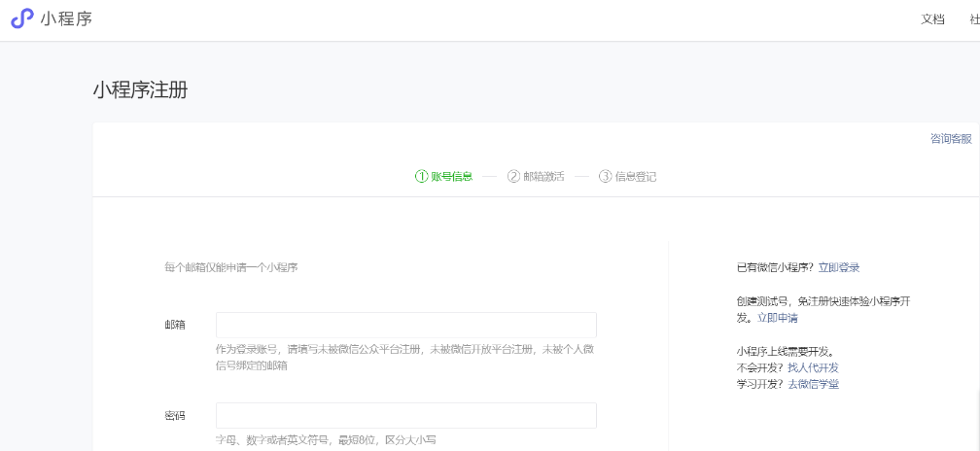
Task: Click the 小程序注册 page heading
Action: pos(141,90)
